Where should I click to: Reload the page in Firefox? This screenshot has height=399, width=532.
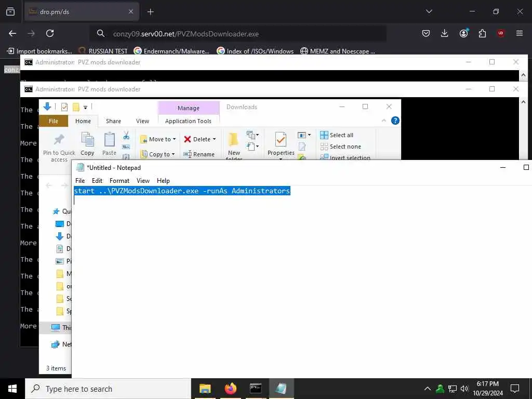click(50, 33)
